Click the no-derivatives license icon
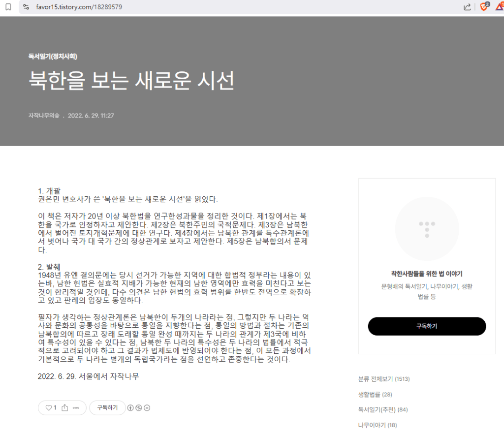The height and width of the screenshot is (433, 504). tap(147, 408)
